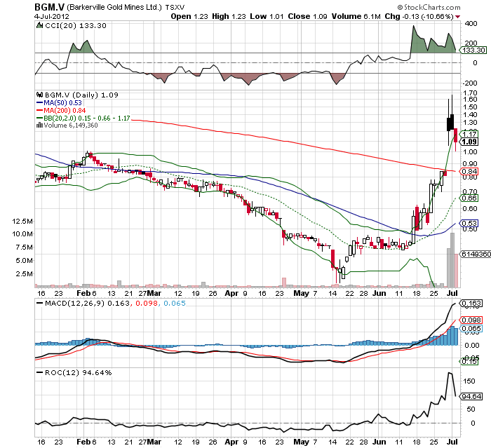The height and width of the screenshot is (448, 491).
Task: Click the Close 1.09 value in the header
Action: [307, 16]
